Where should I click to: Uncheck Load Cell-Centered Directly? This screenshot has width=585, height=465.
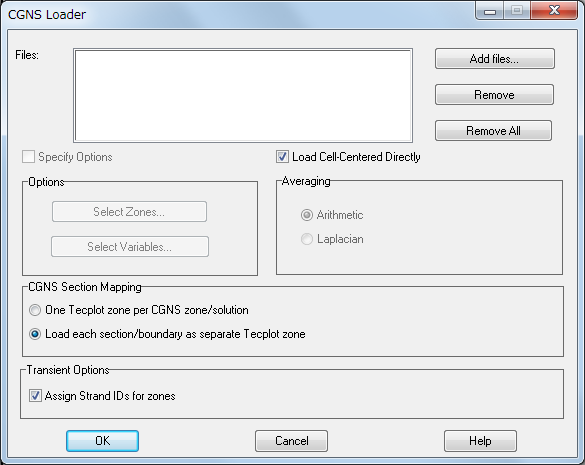[282, 157]
